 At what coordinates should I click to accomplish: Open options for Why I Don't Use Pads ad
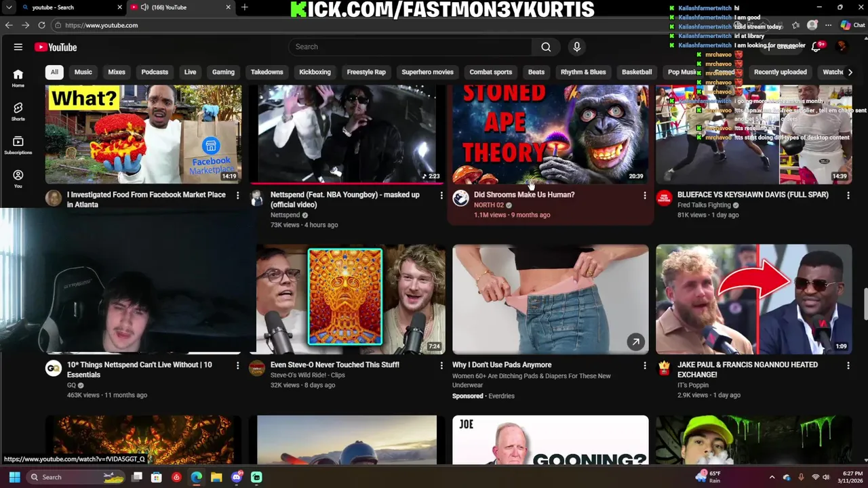[x=644, y=365]
